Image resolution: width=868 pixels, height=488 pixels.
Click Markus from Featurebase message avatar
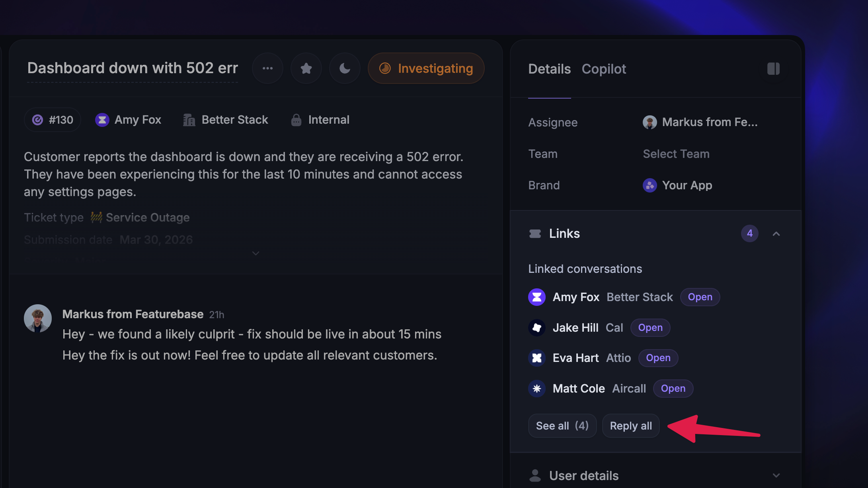[38, 318]
